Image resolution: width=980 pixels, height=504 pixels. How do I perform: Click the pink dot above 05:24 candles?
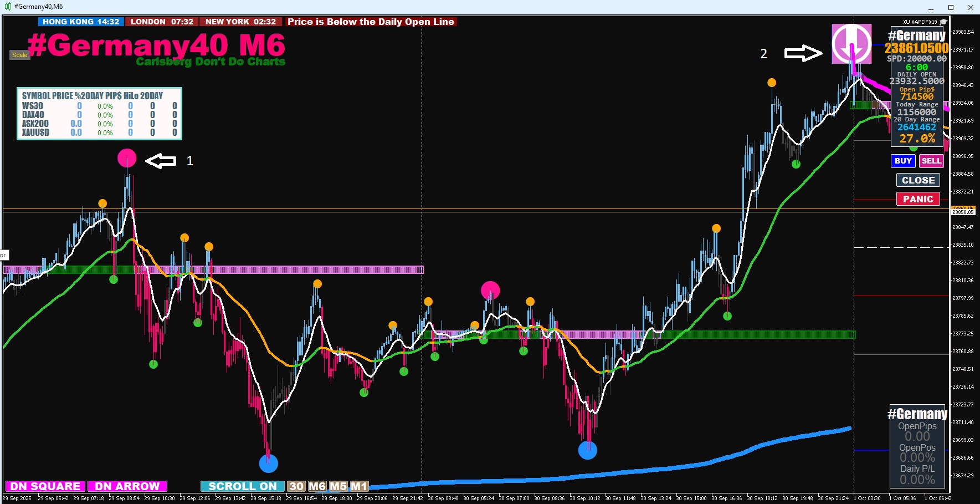click(490, 291)
